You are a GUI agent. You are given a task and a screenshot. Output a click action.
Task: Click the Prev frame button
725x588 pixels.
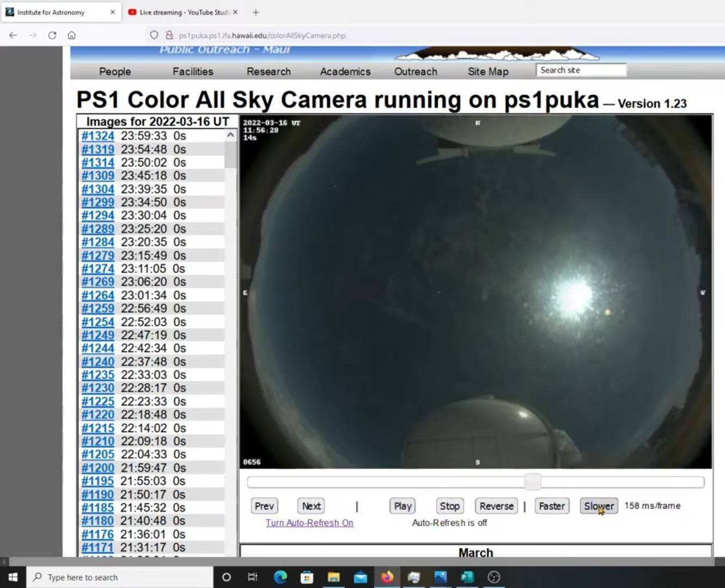pos(264,506)
